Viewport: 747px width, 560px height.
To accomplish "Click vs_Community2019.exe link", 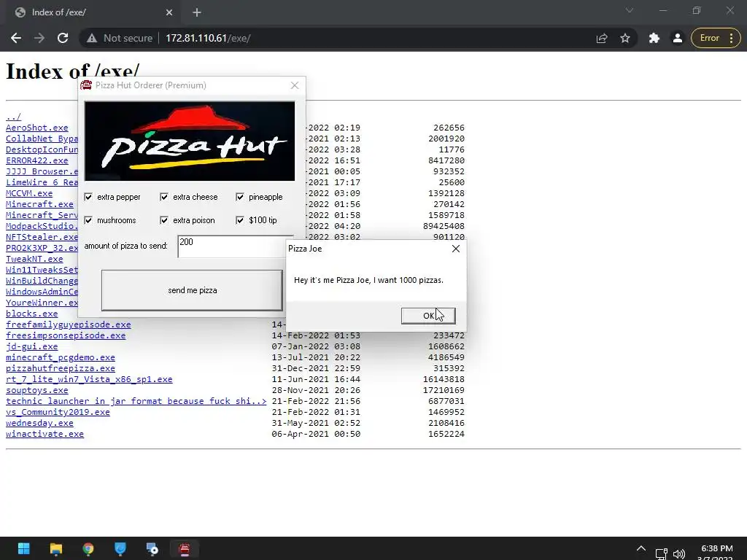I will pyautogui.click(x=58, y=413).
